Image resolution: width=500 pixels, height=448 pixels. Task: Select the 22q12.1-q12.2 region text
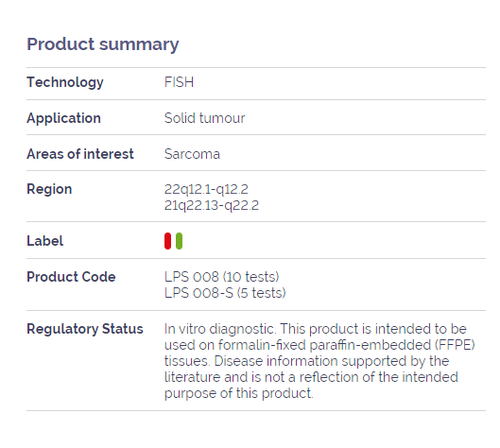(206, 189)
